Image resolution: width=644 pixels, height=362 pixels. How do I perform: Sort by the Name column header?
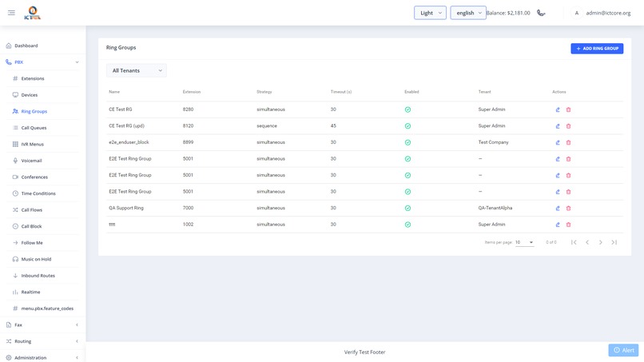[114, 92]
